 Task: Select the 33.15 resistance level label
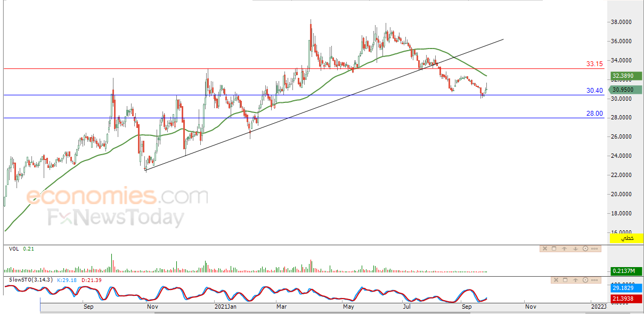[x=594, y=63]
